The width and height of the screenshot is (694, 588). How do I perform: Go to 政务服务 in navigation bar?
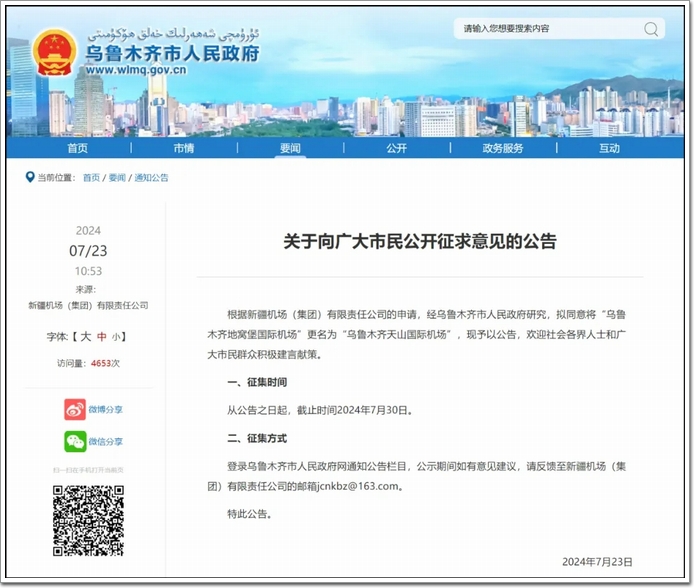pos(502,148)
